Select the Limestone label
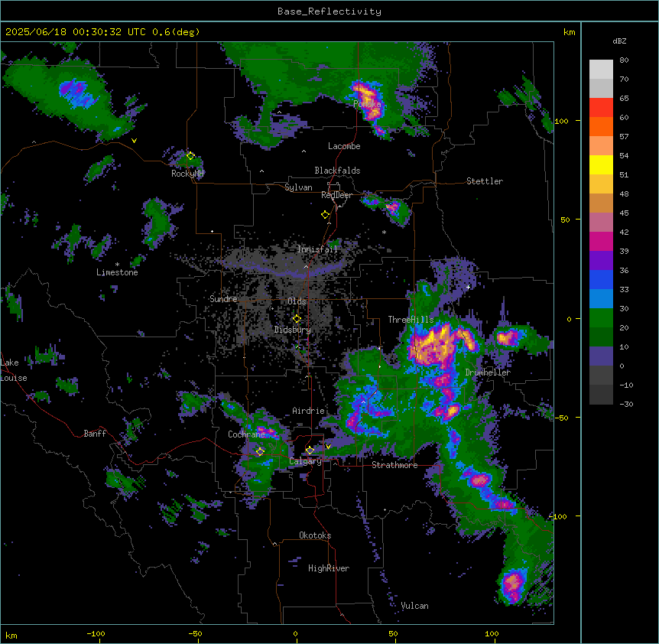 point(117,272)
